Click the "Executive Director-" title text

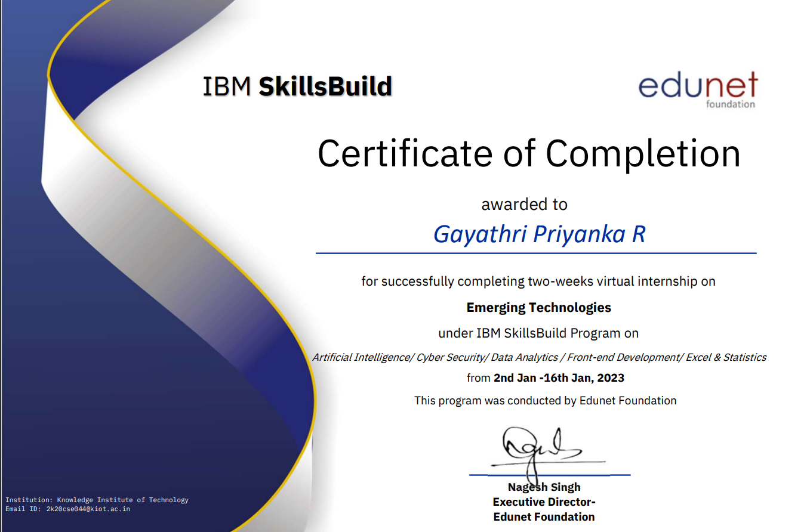pyautogui.click(x=544, y=502)
